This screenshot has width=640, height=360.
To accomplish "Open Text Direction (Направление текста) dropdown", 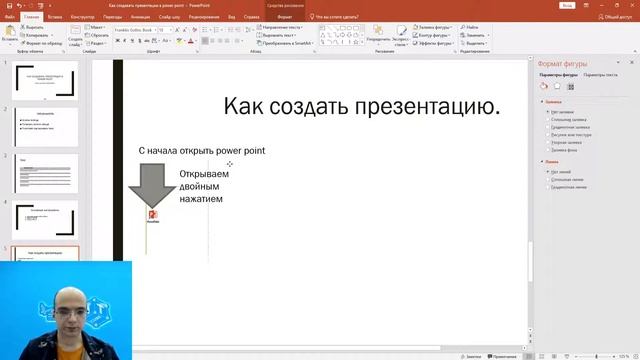I will tap(280, 27).
